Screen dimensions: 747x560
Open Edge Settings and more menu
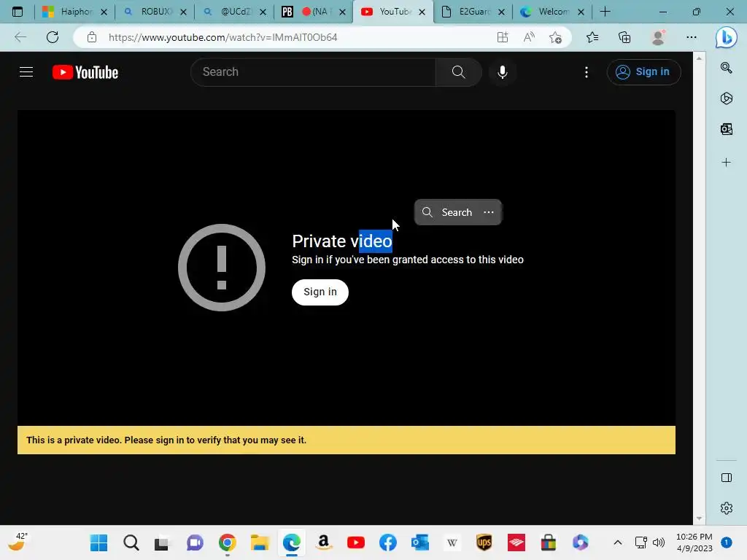[x=692, y=37]
